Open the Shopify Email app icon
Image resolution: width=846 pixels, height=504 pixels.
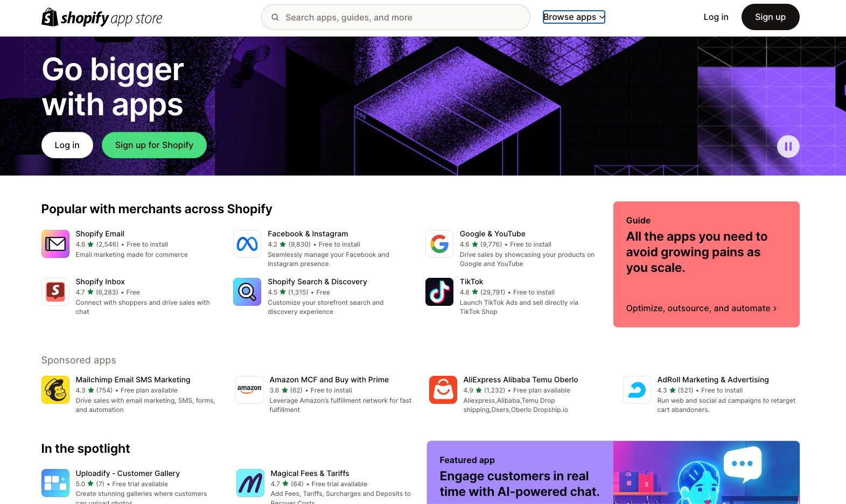55,244
